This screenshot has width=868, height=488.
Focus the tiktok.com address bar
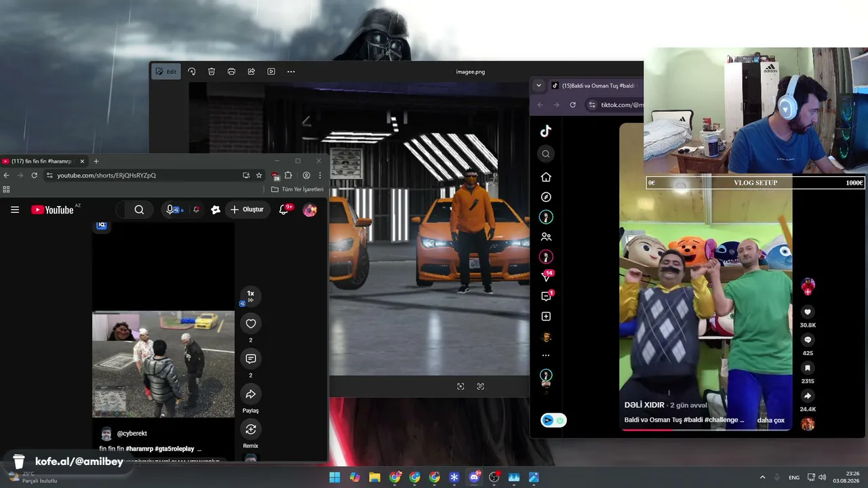[614, 105]
